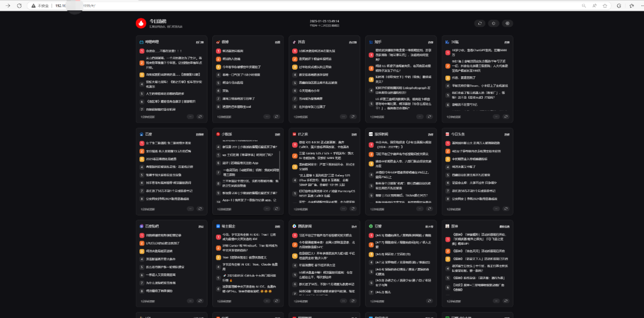Refresh the 哔哩哔哩 card list
Image resolution: width=644 pixels, height=318 pixels.
(x=200, y=117)
